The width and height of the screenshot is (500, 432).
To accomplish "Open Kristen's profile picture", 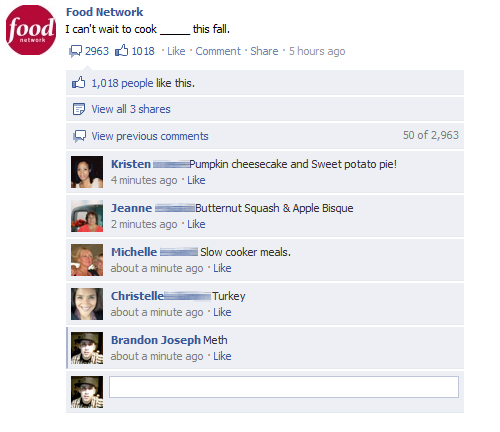I will pyautogui.click(x=87, y=172).
